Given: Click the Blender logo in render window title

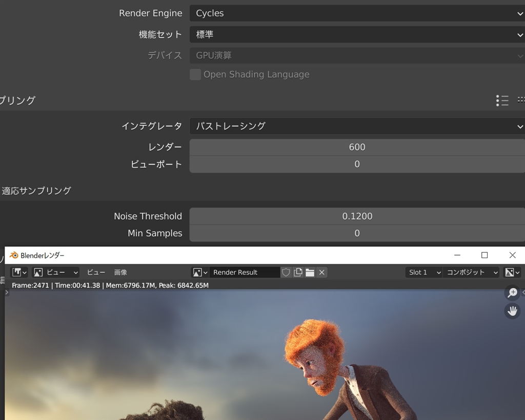Looking at the screenshot, I should pyautogui.click(x=14, y=256).
